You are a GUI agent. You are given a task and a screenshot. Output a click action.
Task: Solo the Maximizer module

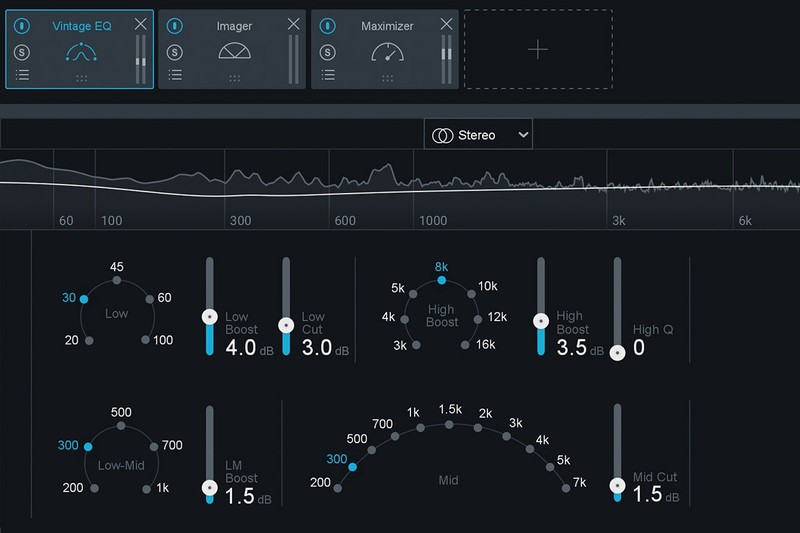(327, 51)
